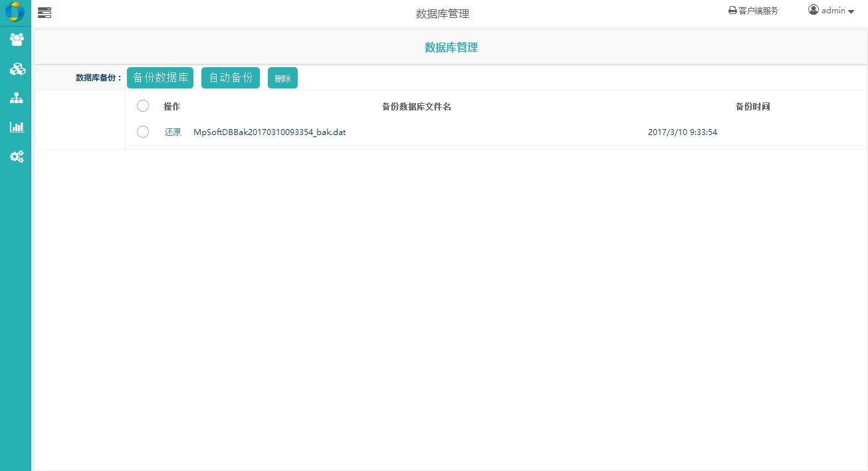Click the app logo icon
Screen dimensions: 868x471
15,12
